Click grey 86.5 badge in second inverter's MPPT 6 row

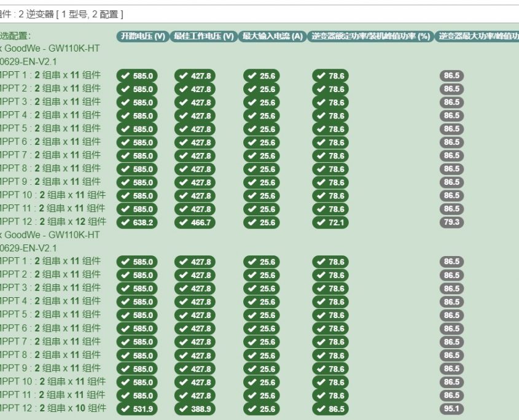pos(452,329)
